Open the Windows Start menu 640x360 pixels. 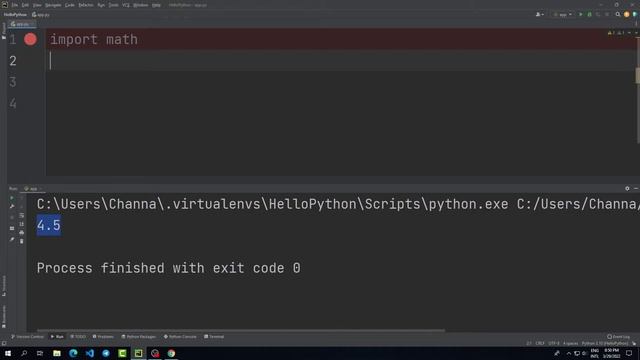tap(7, 353)
